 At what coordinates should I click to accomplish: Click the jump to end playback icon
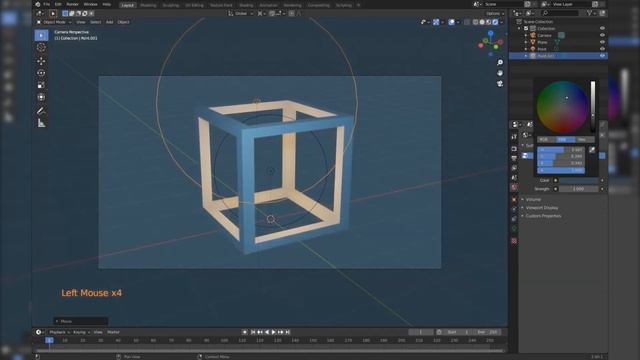[x=287, y=332]
